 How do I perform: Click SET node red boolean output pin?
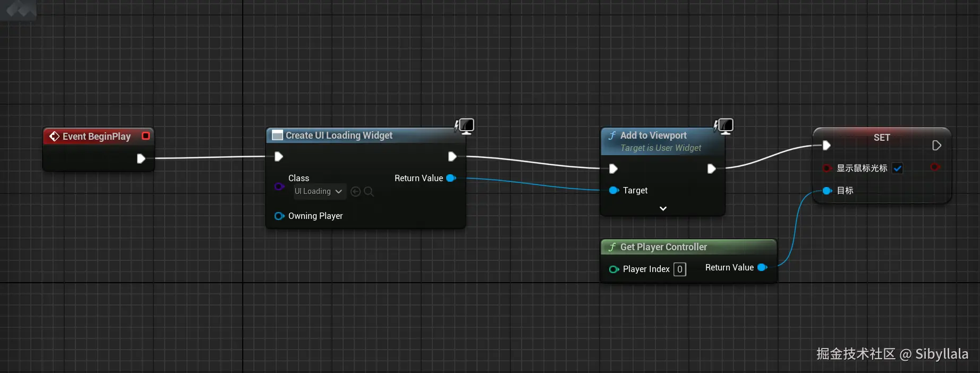(x=935, y=167)
